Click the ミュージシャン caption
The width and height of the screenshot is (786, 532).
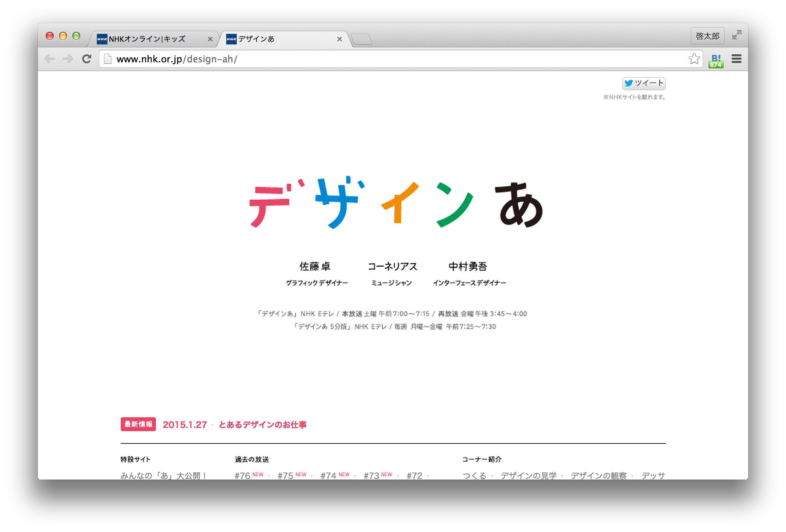pos(392,283)
